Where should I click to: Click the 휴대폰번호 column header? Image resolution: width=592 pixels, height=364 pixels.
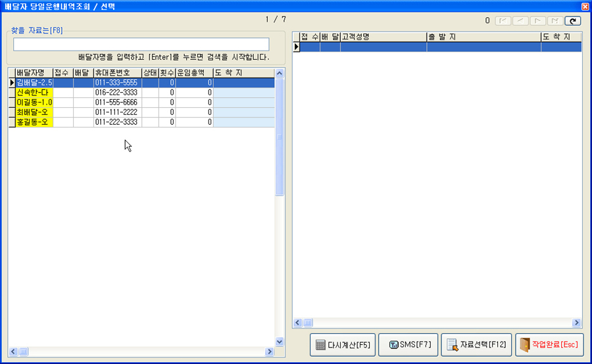tap(118, 73)
